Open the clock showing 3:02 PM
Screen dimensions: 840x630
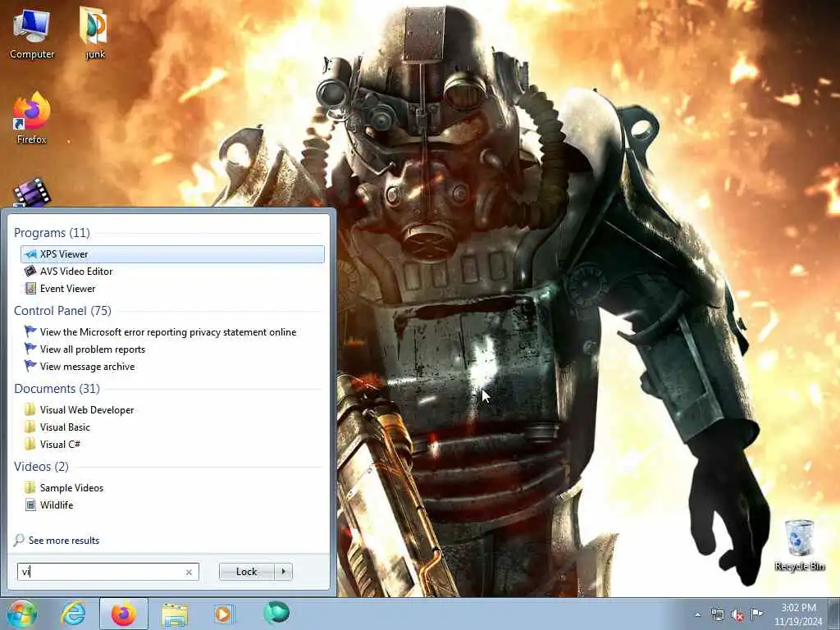coord(798,614)
